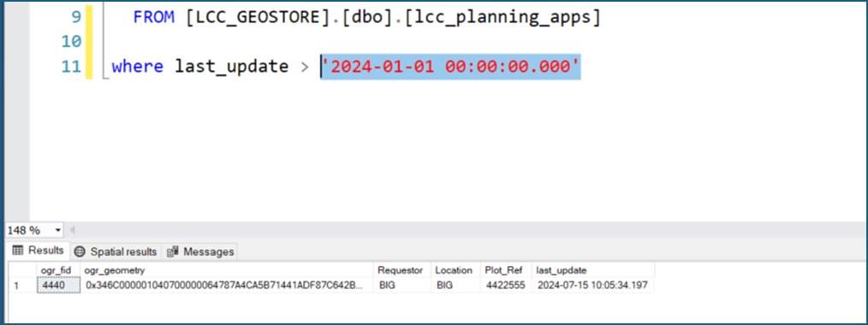Click the cell with value 4440
Viewport: 868px width, 325px height.
pyautogui.click(x=59, y=286)
